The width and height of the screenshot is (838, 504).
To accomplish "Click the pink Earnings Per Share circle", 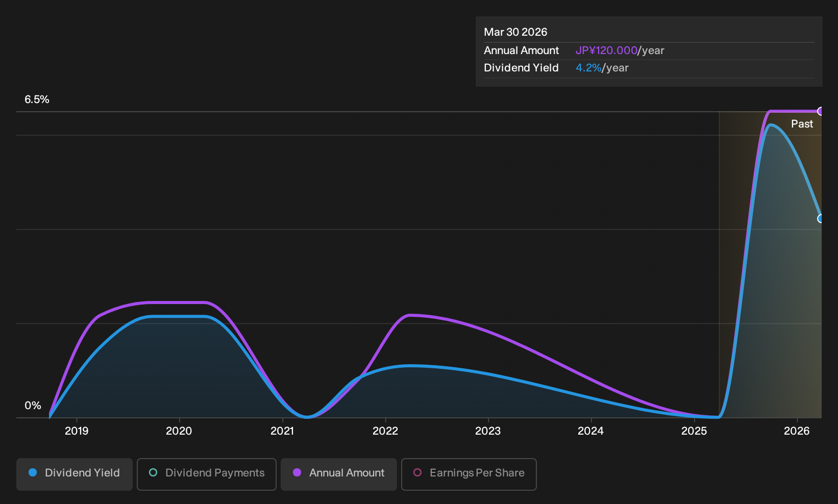I will 417,472.
